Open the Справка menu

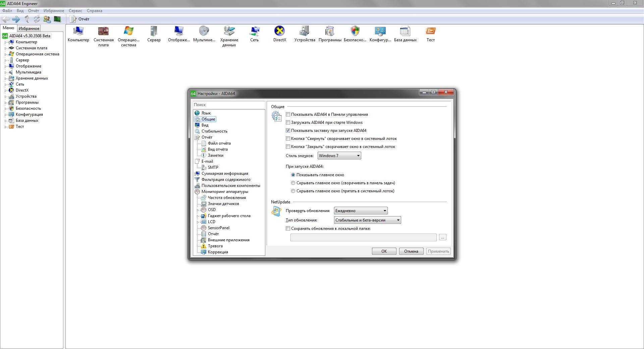[x=95, y=11]
